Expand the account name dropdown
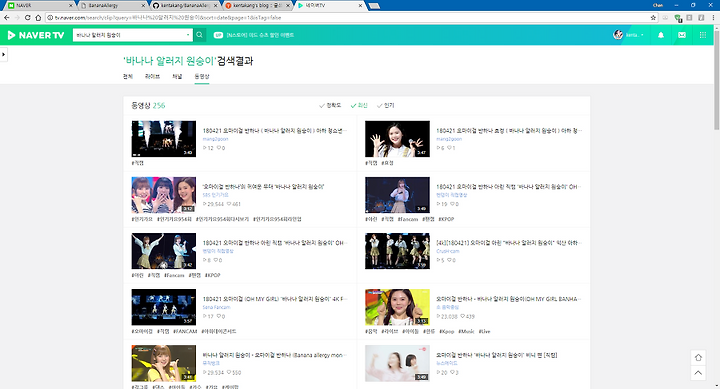The height and width of the screenshot is (389, 720). pyautogui.click(x=635, y=35)
